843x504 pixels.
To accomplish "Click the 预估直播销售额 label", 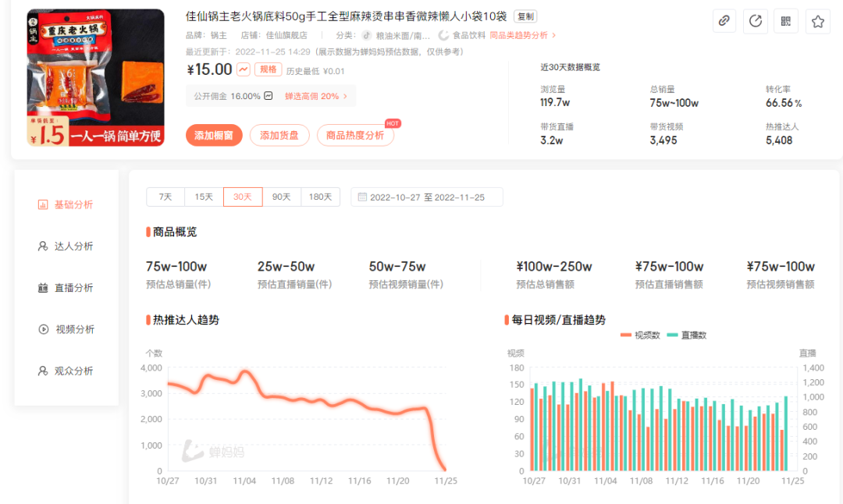I will (x=670, y=284).
